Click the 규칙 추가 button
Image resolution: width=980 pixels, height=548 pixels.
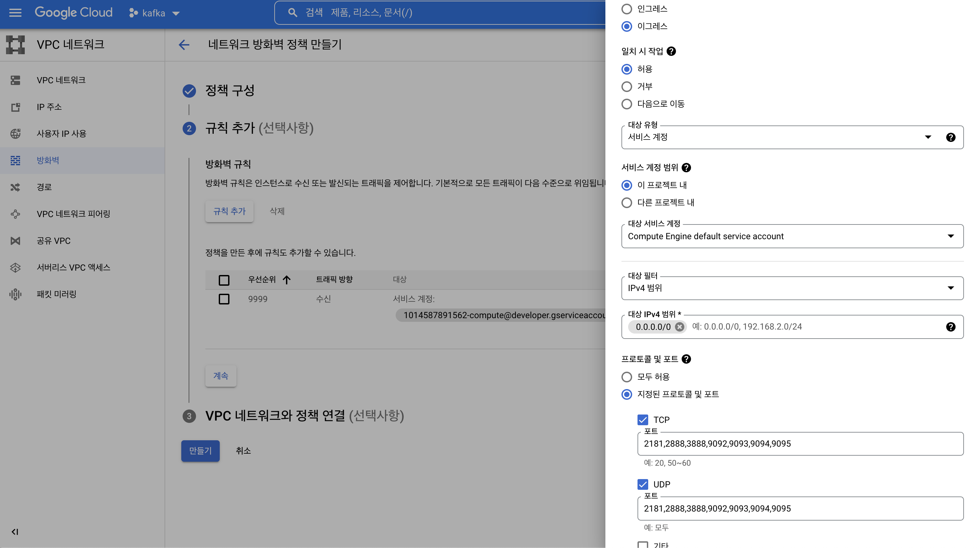(229, 211)
